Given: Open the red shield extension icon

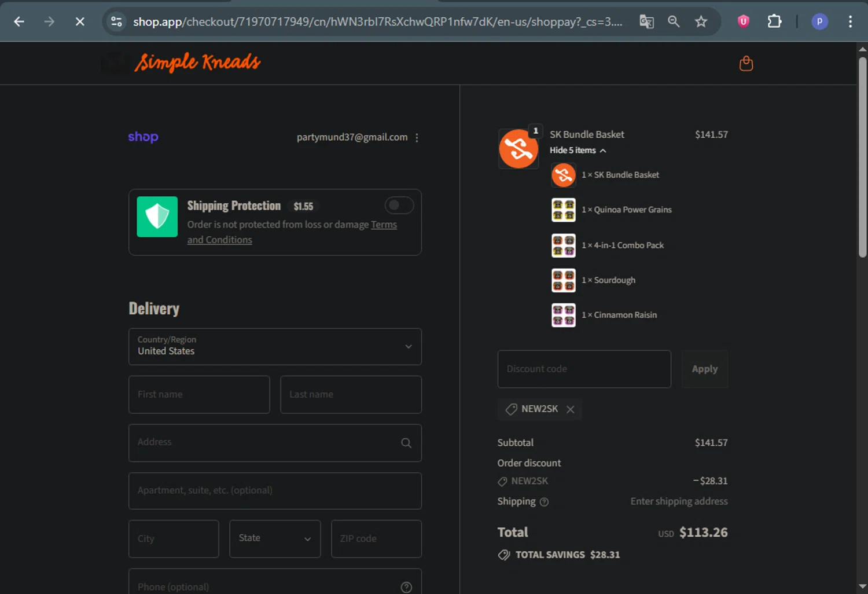Looking at the screenshot, I should click(x=744, y=21).
